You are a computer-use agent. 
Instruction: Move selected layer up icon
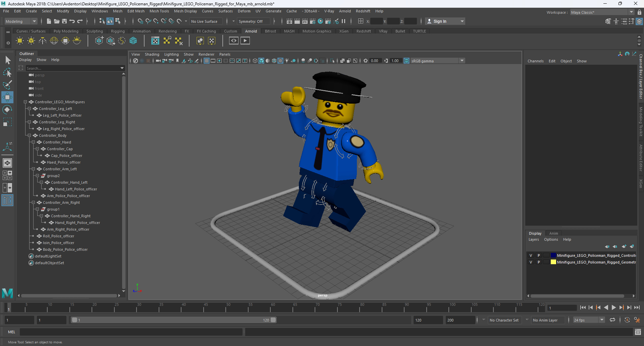(x=607, y=246)
